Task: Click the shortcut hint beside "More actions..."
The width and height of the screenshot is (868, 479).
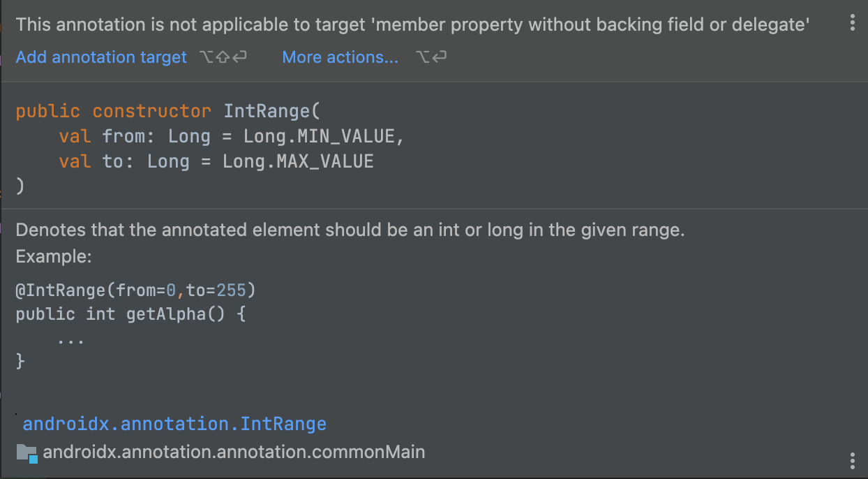Action: pos(431,57)
